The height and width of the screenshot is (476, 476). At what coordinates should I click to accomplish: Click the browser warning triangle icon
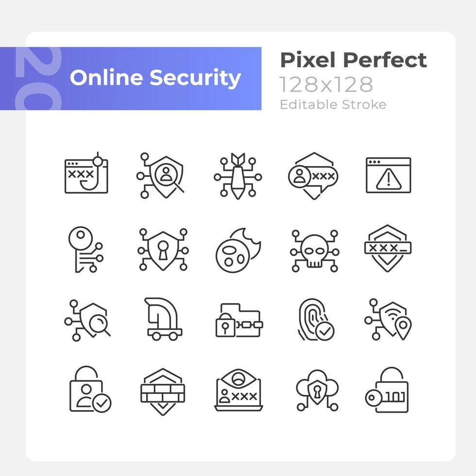pos(388,175)
